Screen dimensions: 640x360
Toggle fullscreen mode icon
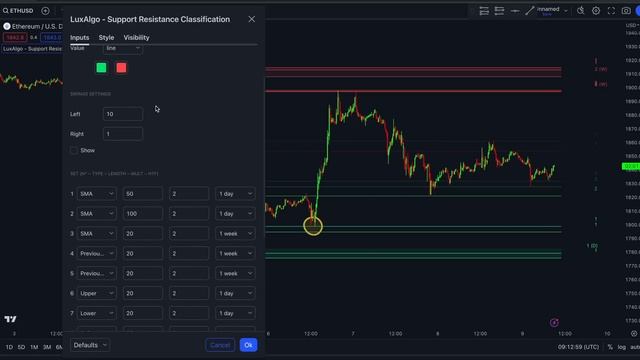[x=611, y=11]
